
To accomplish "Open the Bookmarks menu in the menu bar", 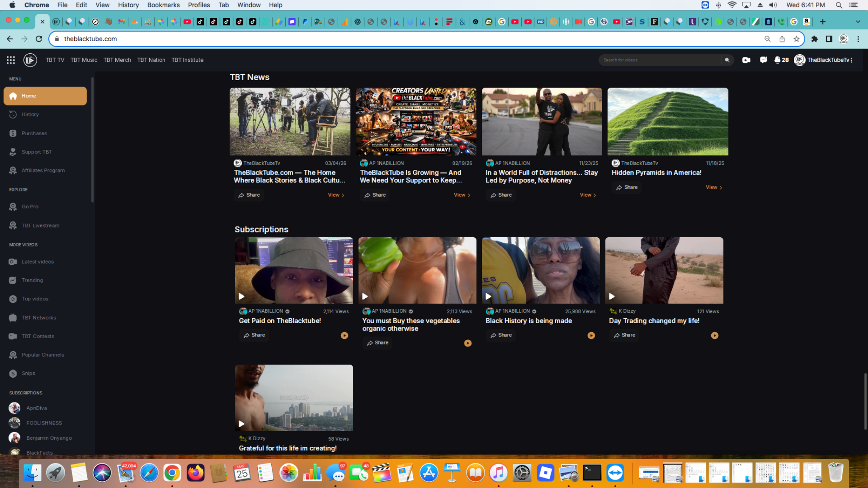I will click(164, 5).
